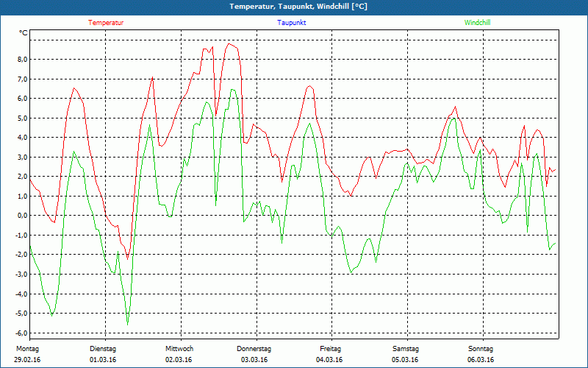Click the -4,0 y-axis value

pyautogui.click(x=21, y=294)
